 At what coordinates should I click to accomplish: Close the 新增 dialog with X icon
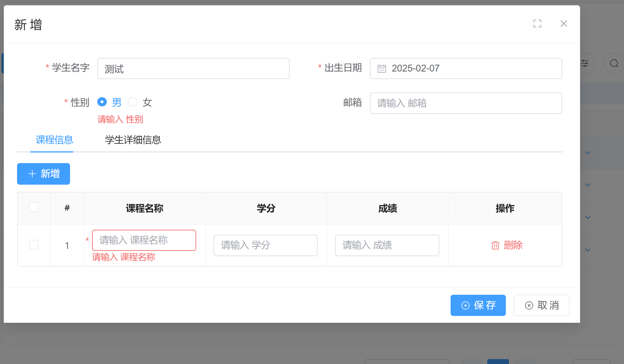(x=563, y=24)
